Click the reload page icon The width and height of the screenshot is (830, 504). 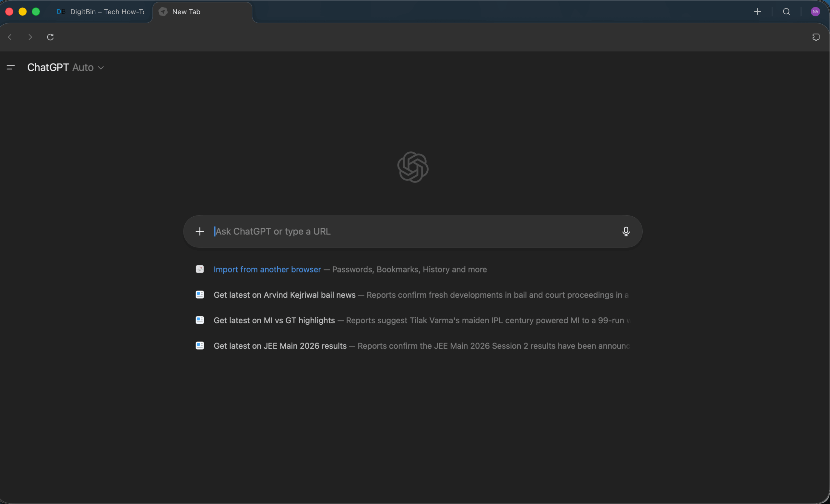tap(50, 37)
